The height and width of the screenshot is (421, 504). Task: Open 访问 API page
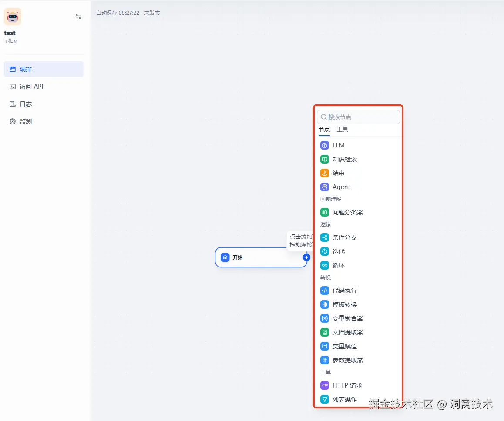pos(44,87)
